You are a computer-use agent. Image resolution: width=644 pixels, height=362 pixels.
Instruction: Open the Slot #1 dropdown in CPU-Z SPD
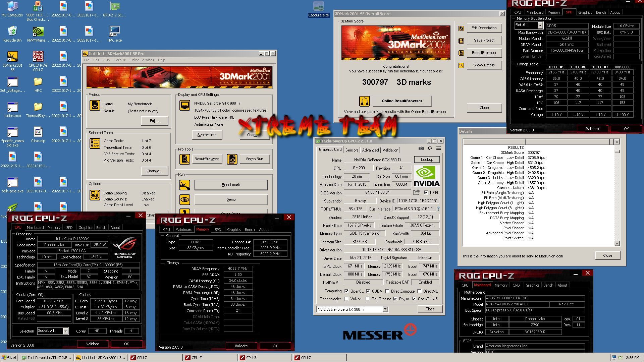(540, 25)
